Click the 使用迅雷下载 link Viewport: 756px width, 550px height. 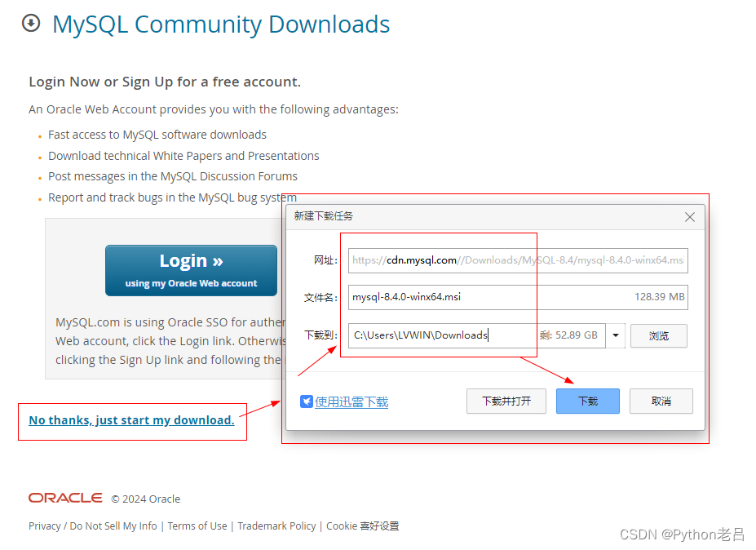[x=351, y=401]
